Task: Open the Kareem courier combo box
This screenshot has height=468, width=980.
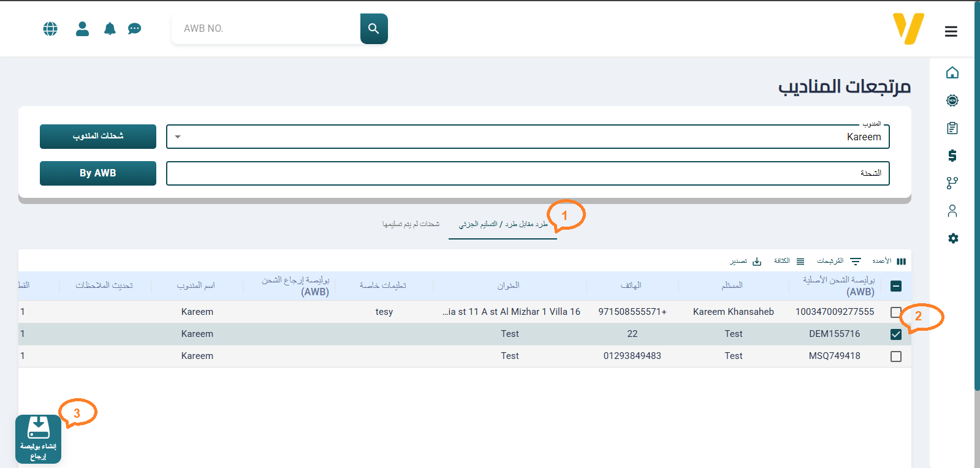Action: [528, 137]
